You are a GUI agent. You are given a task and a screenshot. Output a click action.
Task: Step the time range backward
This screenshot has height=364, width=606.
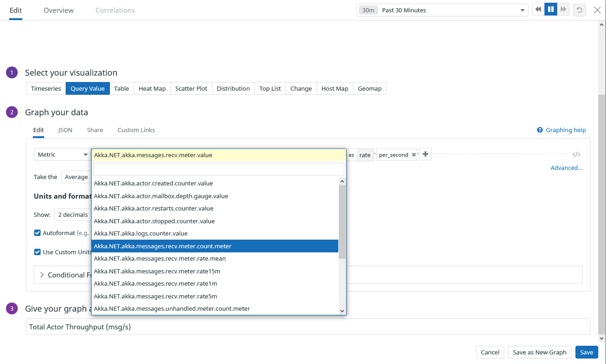[538, 9]
